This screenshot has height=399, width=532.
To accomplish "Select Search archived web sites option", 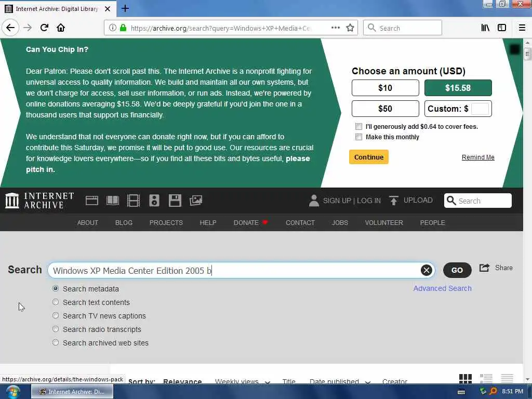I will [x=56, y=343].
